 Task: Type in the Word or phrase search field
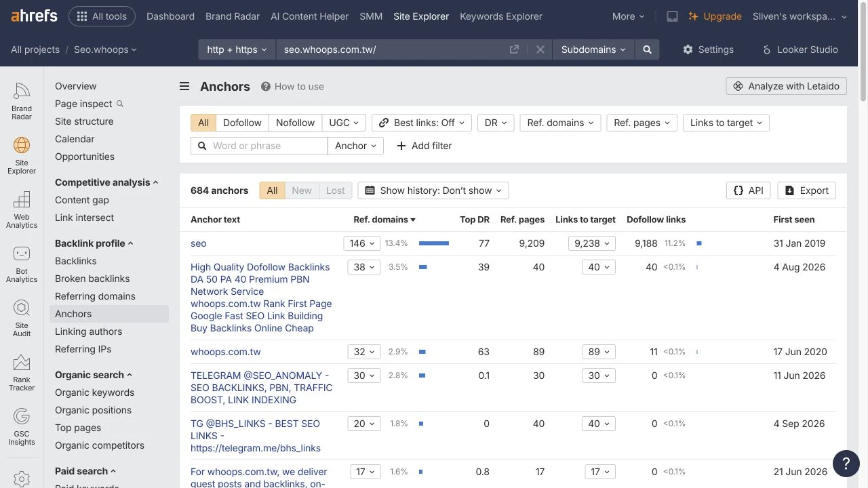pyautogui.click(x=259, y=146)
